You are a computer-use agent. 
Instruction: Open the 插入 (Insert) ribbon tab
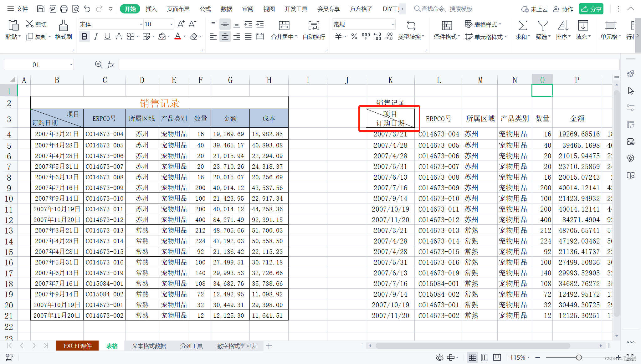151,9
